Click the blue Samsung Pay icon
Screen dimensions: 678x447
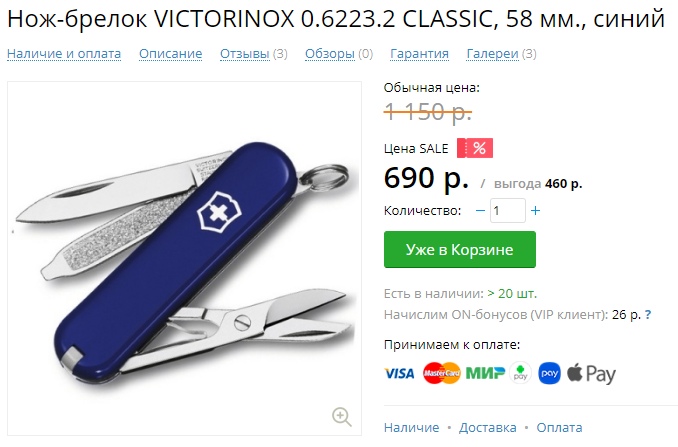click(549, 373)
